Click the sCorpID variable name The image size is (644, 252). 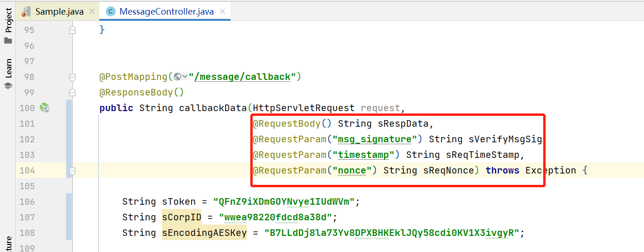click(x=182, y=217)
